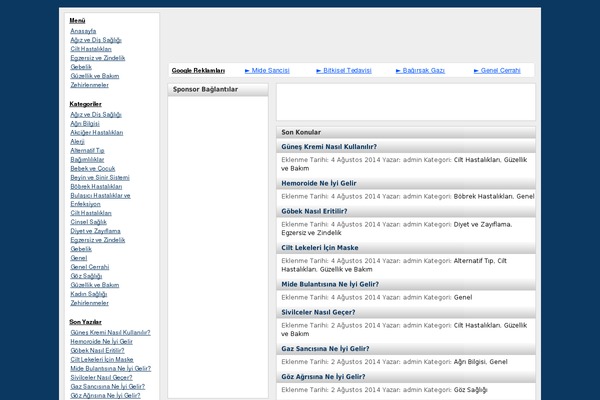Open Egzersiz ve Zindelik under Menü
Screen dimensions: 600x400
98,58
